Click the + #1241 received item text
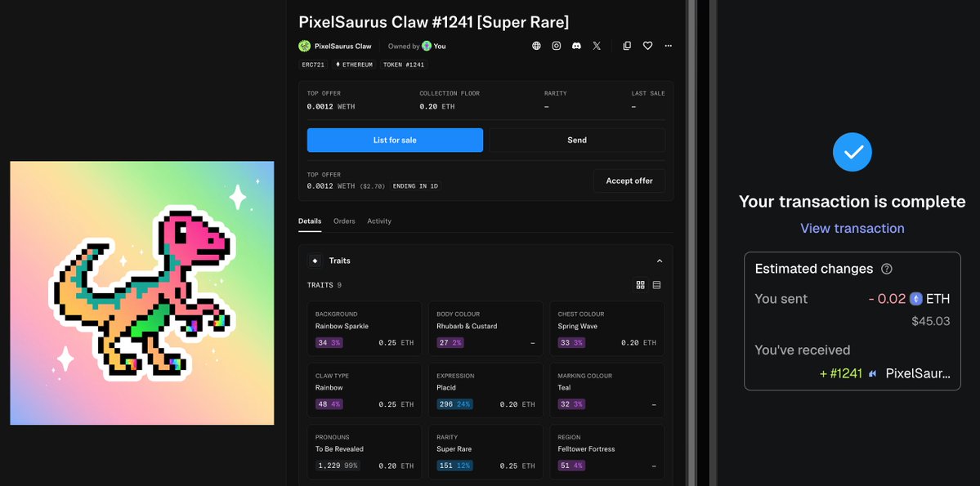This screenshot has height=486, width=980. [x=840, y=373]
